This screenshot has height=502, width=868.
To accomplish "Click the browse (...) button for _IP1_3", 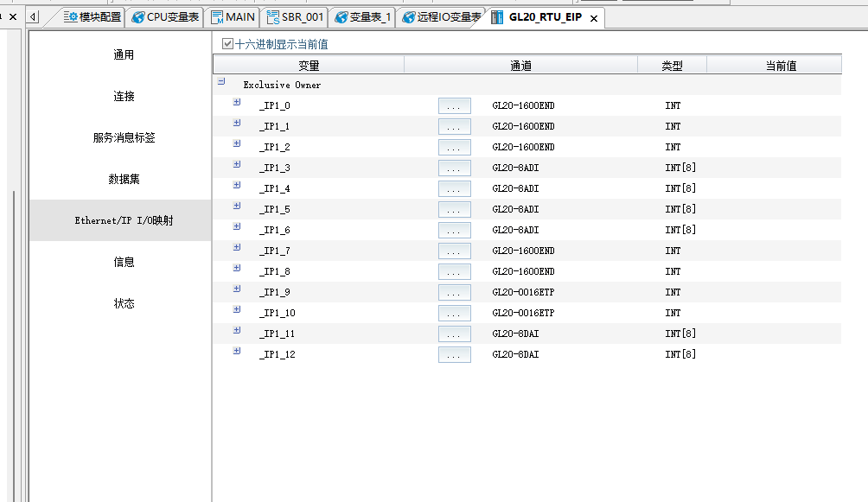I will click(x=454, y=168).
